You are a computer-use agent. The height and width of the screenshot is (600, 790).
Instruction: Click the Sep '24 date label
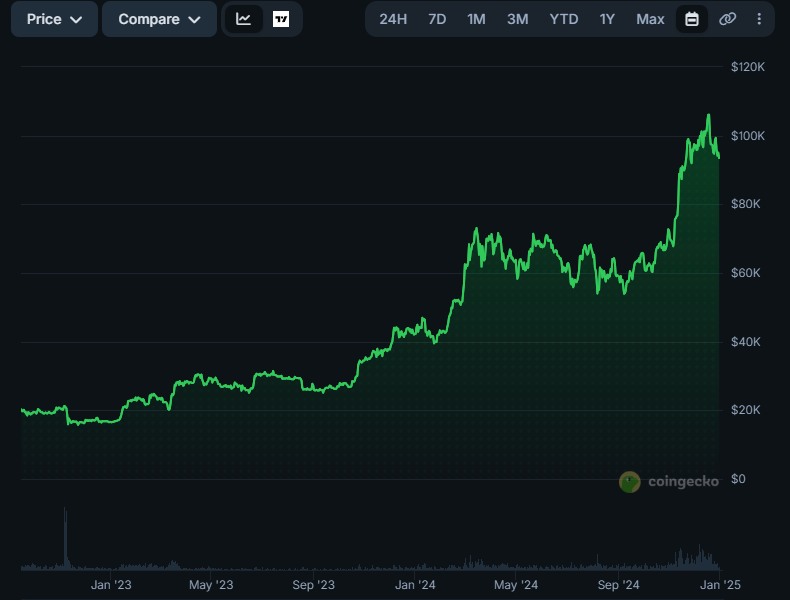tap(618, 585)
